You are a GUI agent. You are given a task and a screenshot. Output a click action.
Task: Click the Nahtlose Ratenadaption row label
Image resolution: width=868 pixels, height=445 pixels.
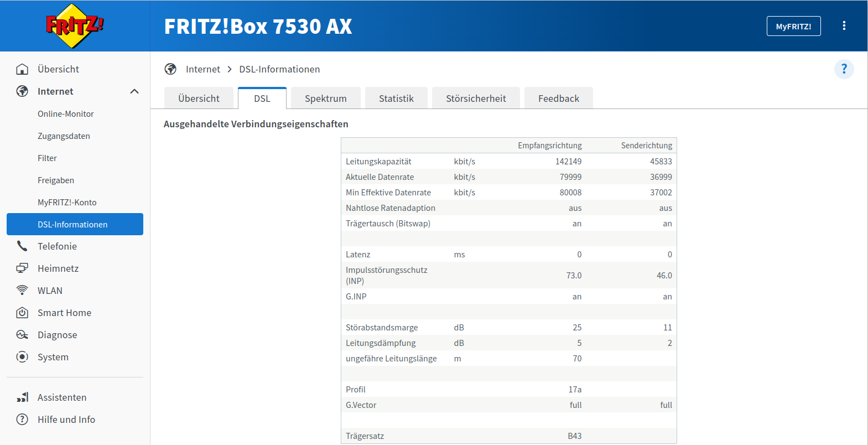391,208
